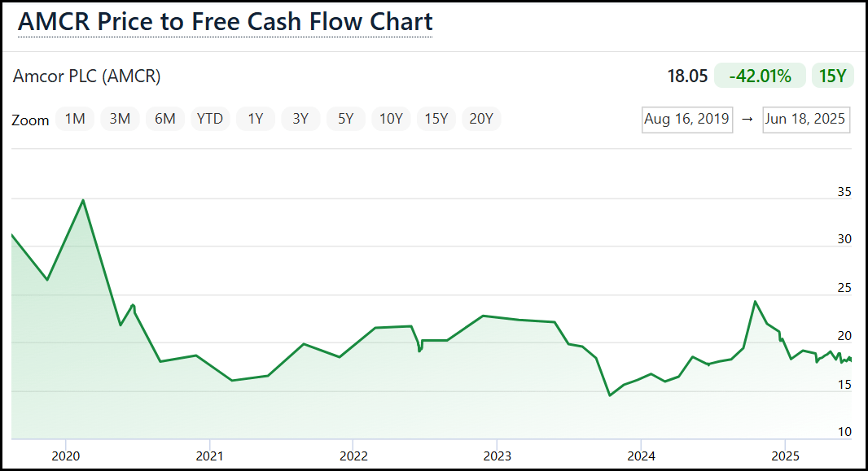Choose the 5Y zoom range
The height and width of the screenshot is (471, 868).
point(345,119)
